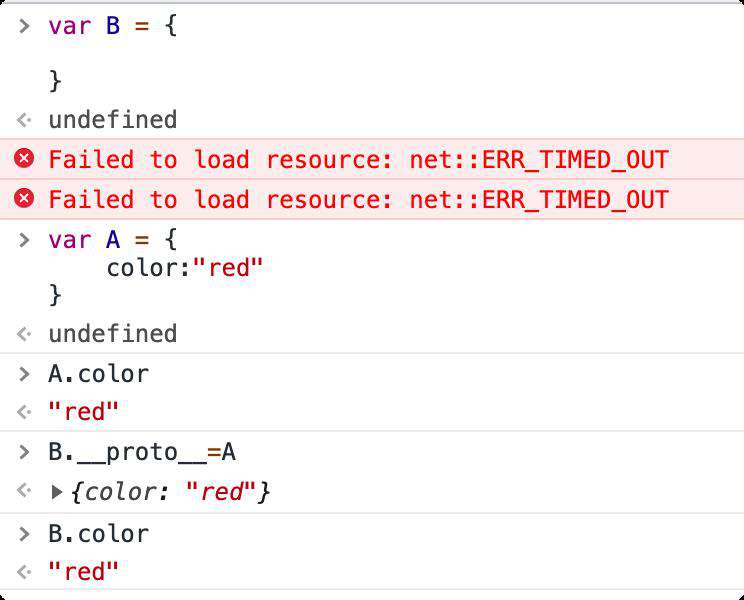
Task: Click the input chevron next to B.color
Action: [x=24, y=534]
